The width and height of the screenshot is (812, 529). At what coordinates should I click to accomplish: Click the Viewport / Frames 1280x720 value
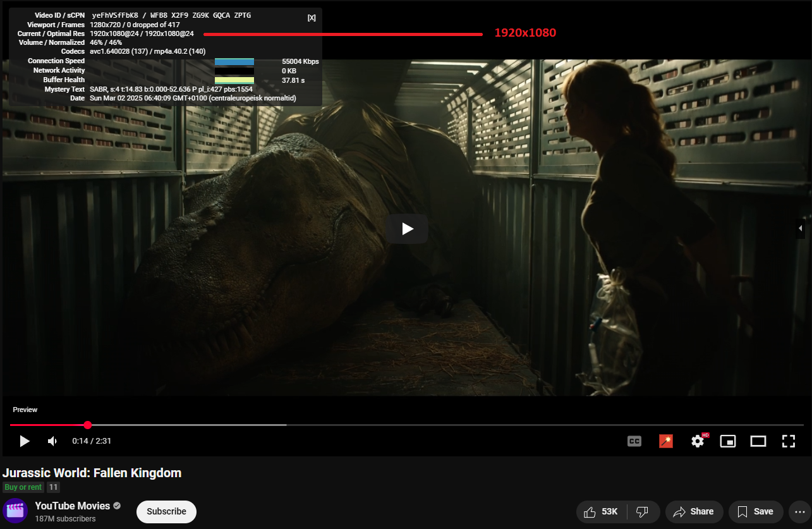click(x=135, y=25)
